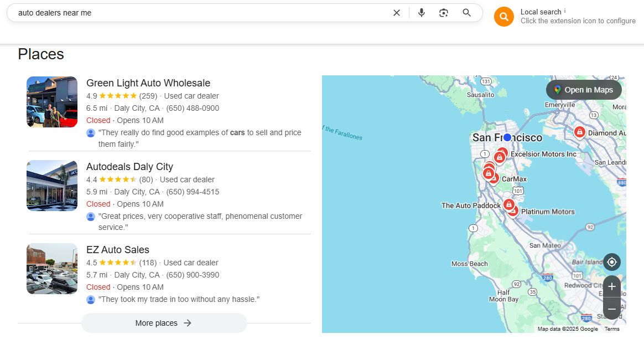Viewport: 644px width, 349px height.
Task: Show More places results
Action: [164, 323]
